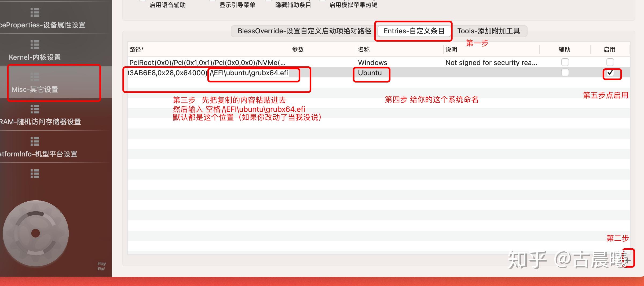The image size is (644, 286).
Task: Select the Entries-自定义条目 tab
Action: click(x=414, y=31)
